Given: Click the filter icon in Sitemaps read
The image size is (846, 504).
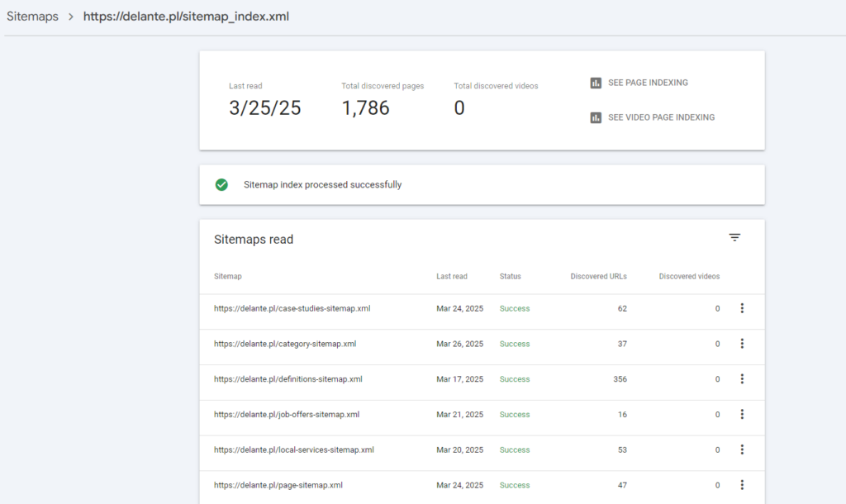Looking at the screenshot, I should pyautogui.click(x=734, y=238).
